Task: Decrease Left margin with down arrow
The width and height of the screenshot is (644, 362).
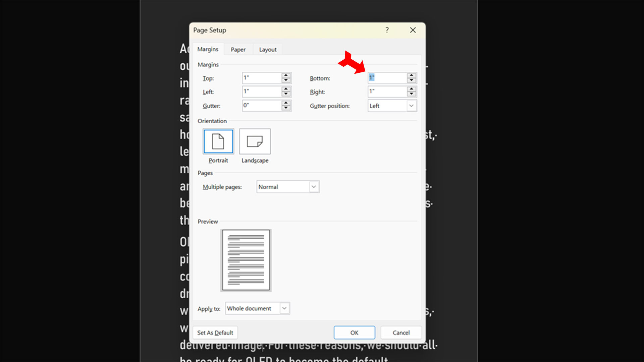Action: click(x=286, y=94)
